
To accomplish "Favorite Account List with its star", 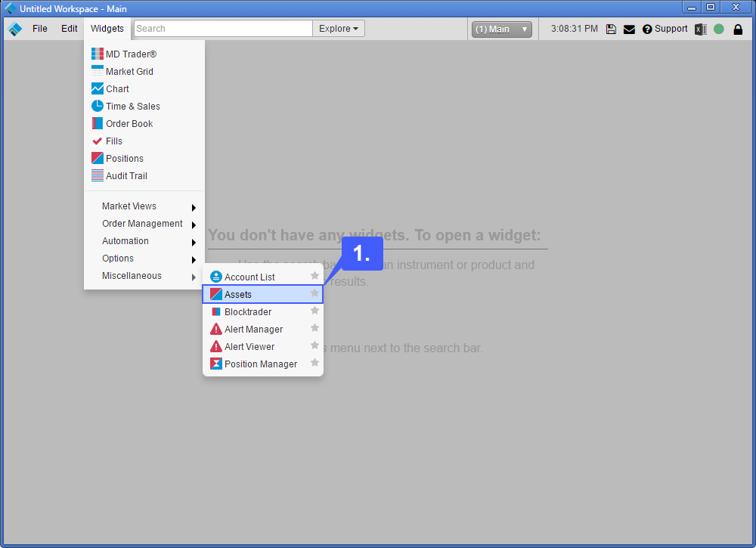I will pos(314,276).
